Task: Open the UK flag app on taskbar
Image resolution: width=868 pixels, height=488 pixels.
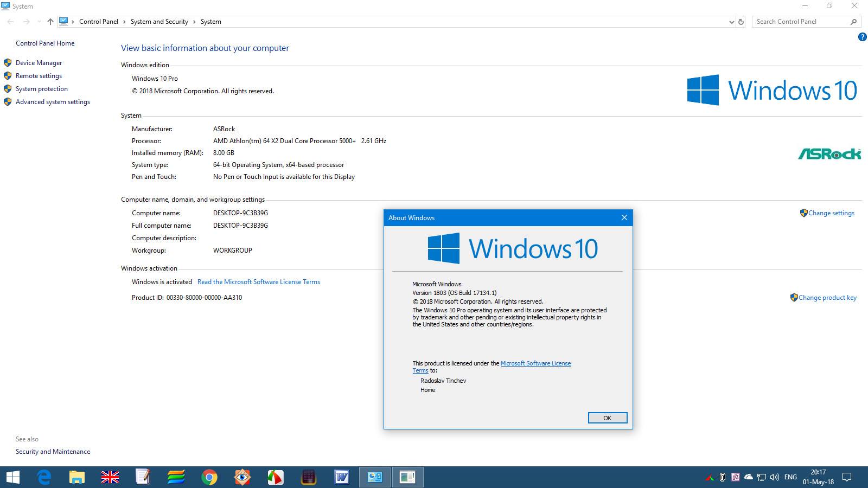Action: click(x=110, y=477)
